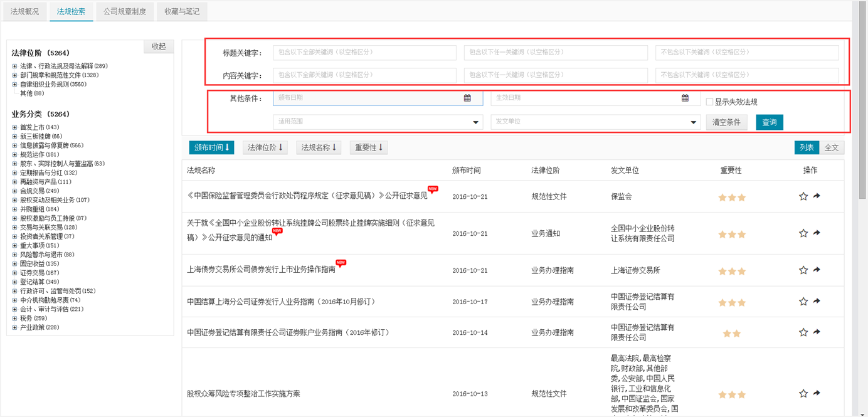The image size is (868, 417).
Task: Favorite the 保监会 regulation with its star icon
Action: (803, 196)
